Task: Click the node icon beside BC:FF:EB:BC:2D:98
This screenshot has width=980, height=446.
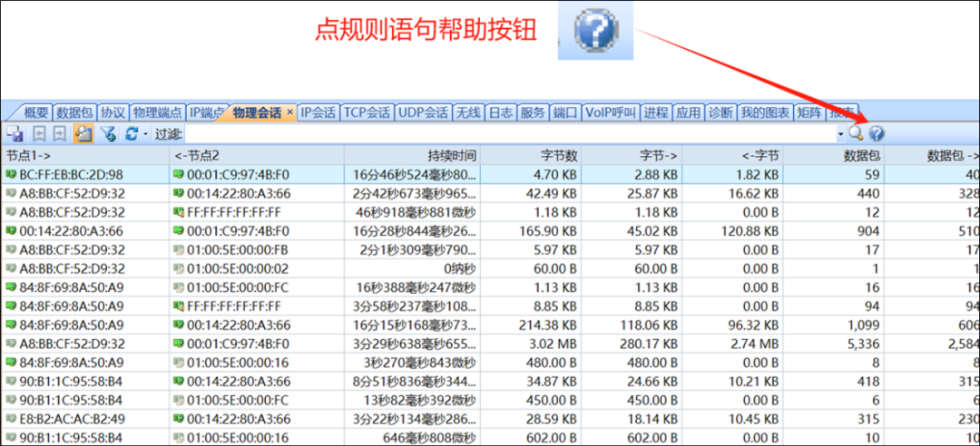Action: click(11, 174)
